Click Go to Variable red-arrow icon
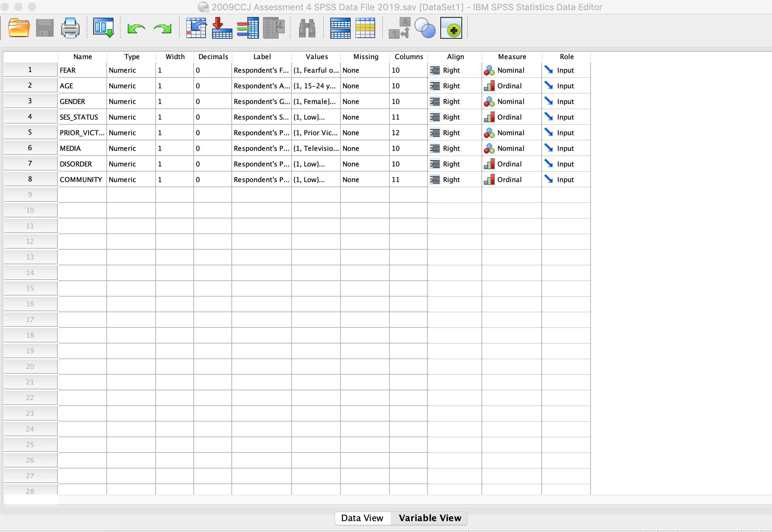This screenshot has height=532, width=772. pyautogui.click(x=222, y=28)
